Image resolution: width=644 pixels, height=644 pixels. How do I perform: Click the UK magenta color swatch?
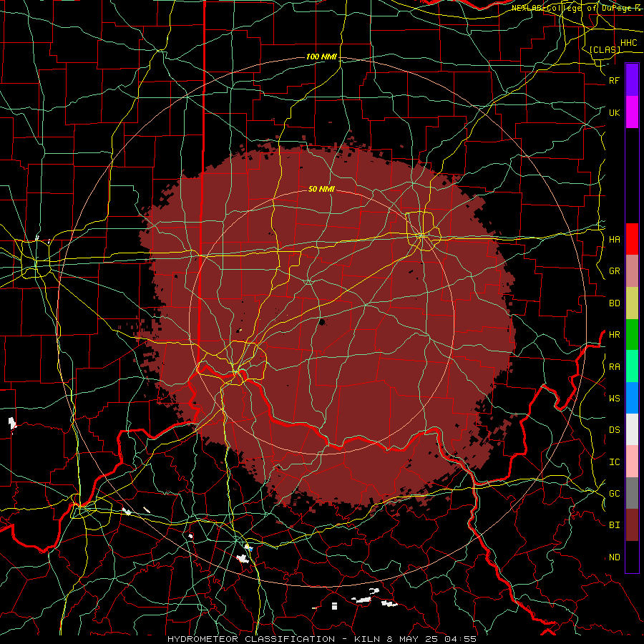click(x=632, y=112)
